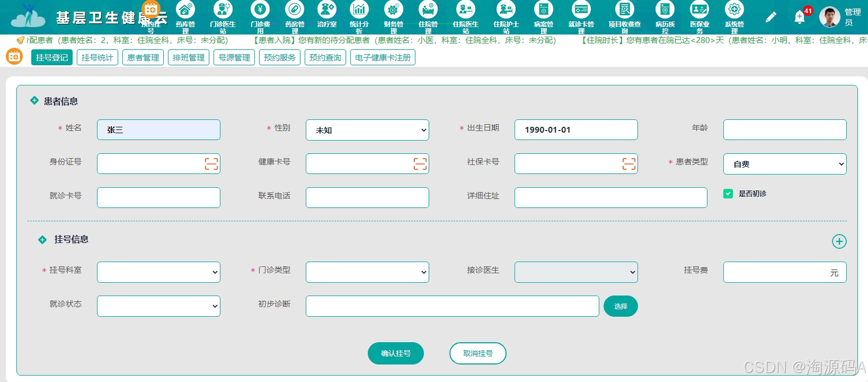Click the 初步诊断 input field
Image resolution: width=868 pixels, height=382 pixels.
(x=453, y=306)
